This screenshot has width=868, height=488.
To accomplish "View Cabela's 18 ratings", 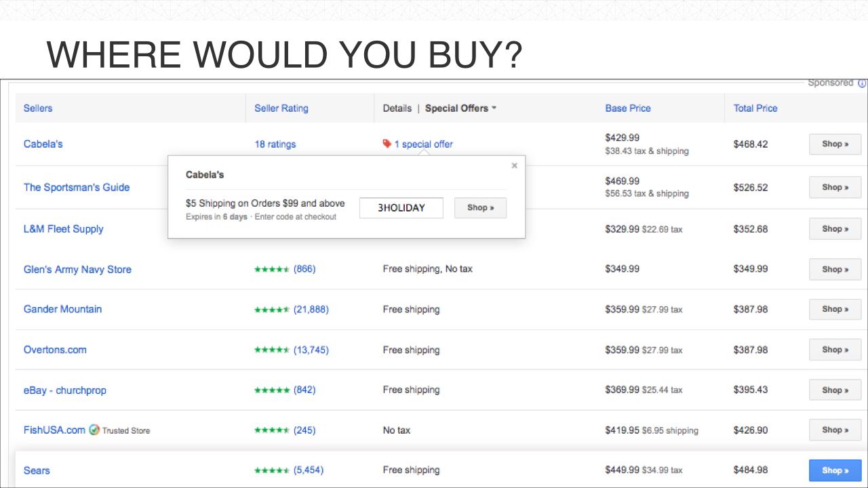I will click(275, 144).
